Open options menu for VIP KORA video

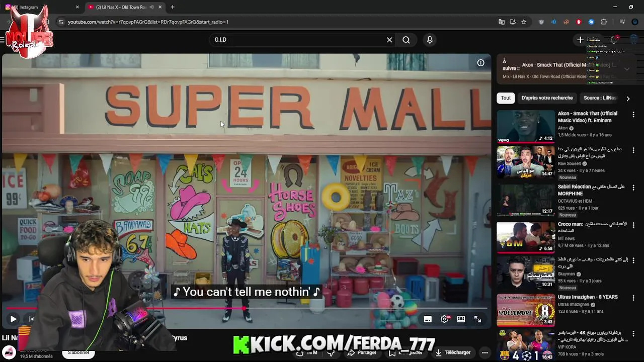pos(633,334)
